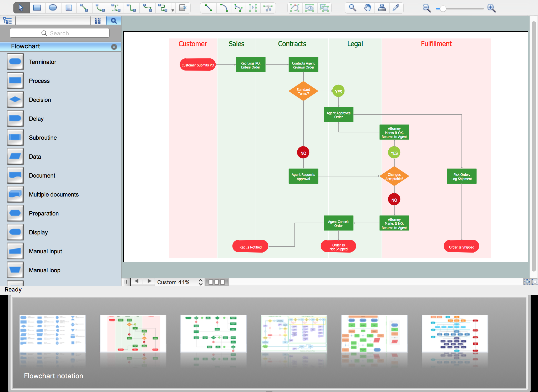Select the text block tool

pyautogui.click(x=69, y=8)
